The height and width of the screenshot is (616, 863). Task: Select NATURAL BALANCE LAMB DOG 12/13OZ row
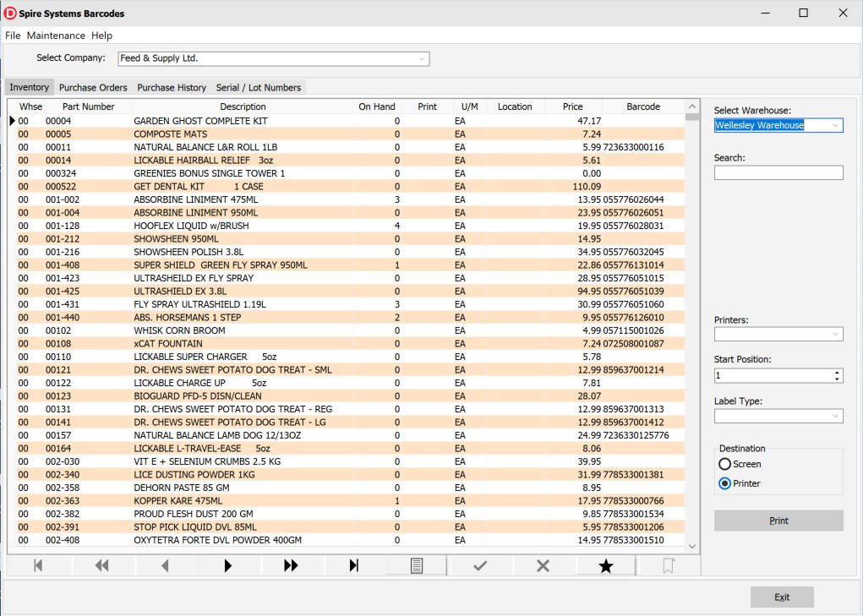click(351, 436)
